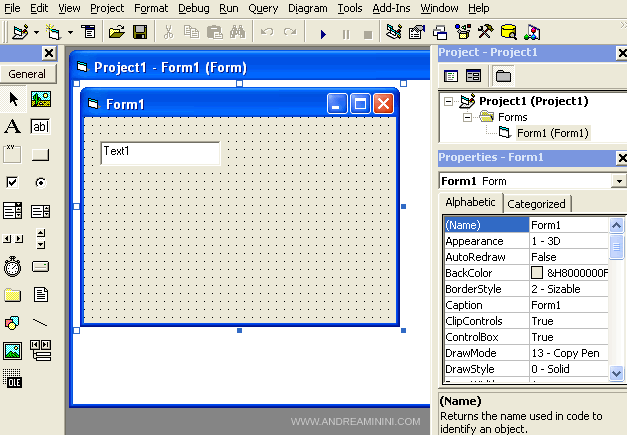Switch to the Categorized tab
The width and height of the screenshot is (627, 435).
click(536, 204)
